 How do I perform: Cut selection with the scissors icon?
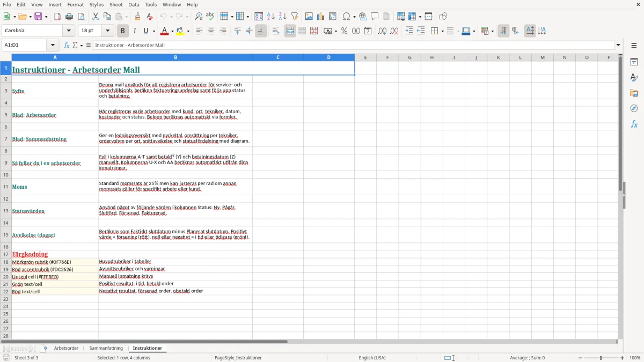(96, 17)
